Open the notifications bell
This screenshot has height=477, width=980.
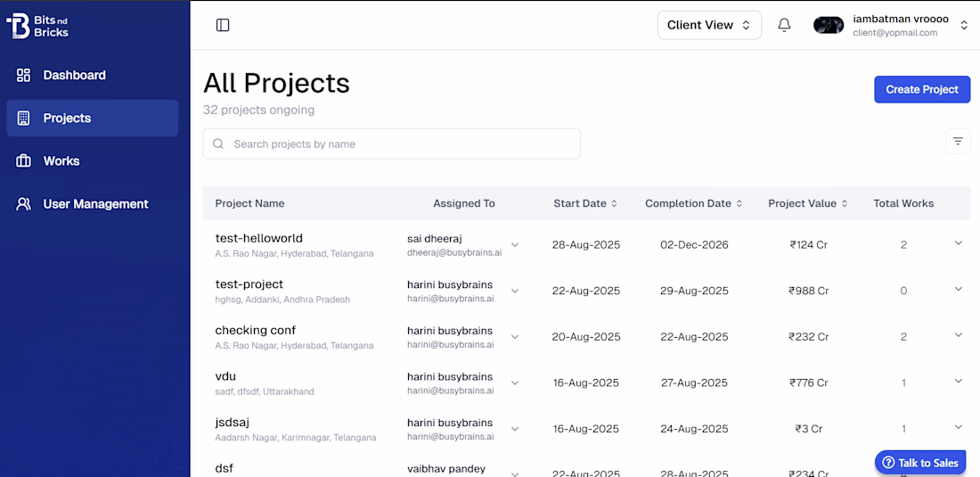click(x=784, y=25)
